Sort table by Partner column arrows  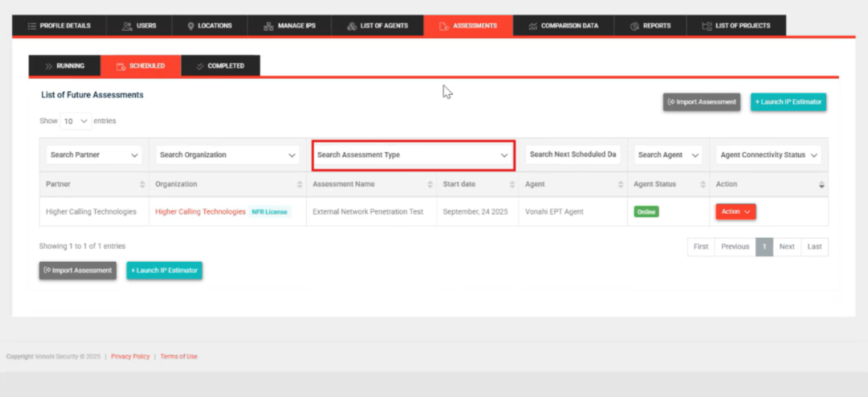(x=142, y=184)
